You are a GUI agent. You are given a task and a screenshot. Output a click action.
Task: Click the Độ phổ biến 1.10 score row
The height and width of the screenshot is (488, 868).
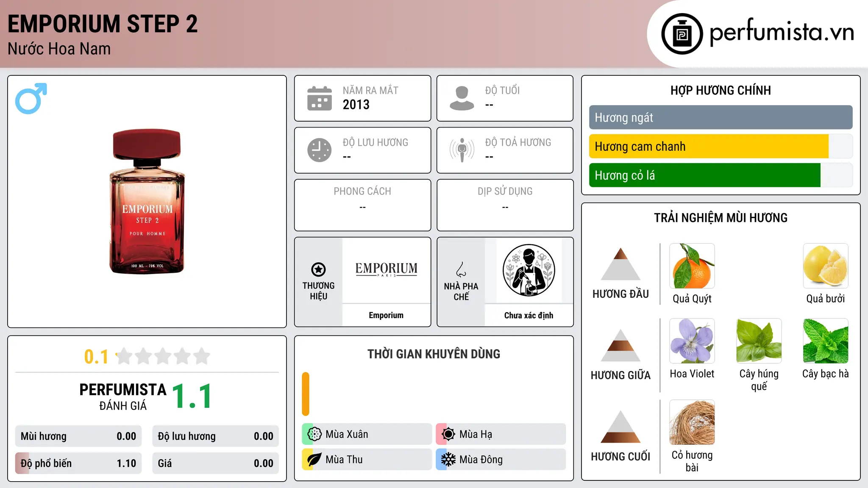coord(78,463)
